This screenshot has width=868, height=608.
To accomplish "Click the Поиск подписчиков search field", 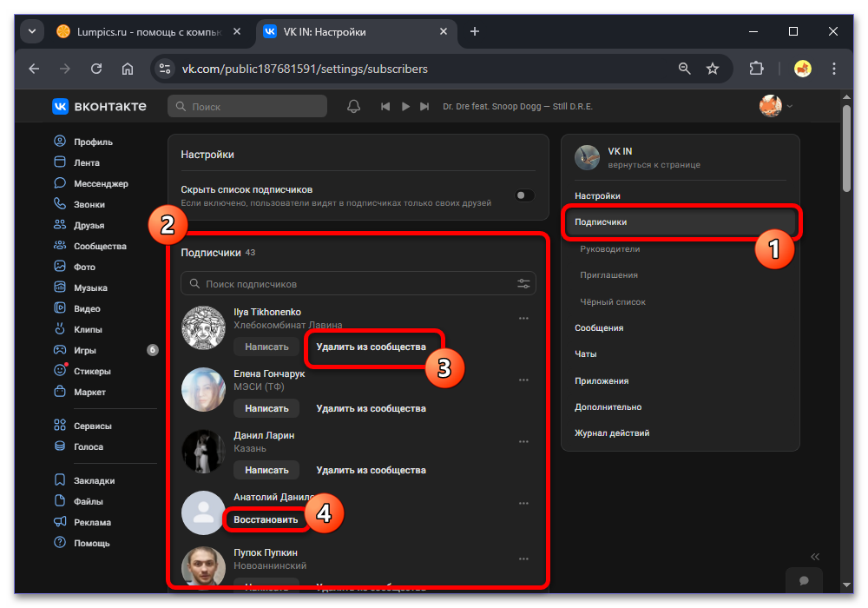I will coord(358,283).
